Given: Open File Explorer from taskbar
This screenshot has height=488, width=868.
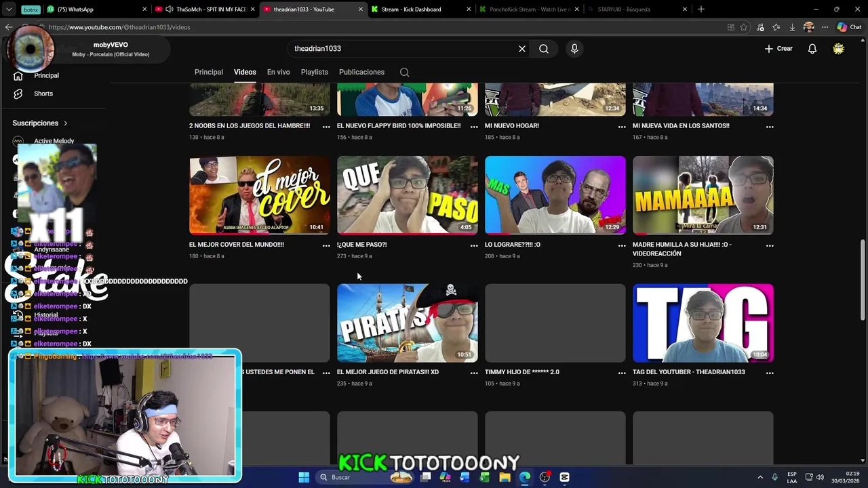Looking at the screenshot, I should click(x=505, y=477).
